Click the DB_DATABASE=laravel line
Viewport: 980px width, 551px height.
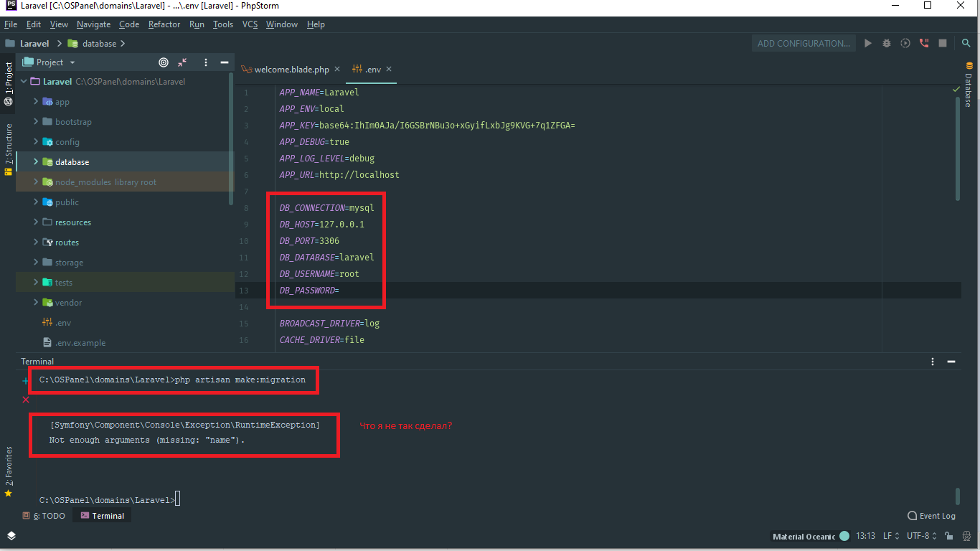(x=326, y=258)
